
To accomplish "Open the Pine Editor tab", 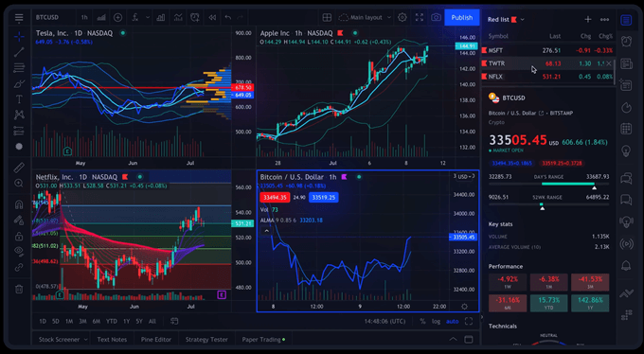I will 156,340.
